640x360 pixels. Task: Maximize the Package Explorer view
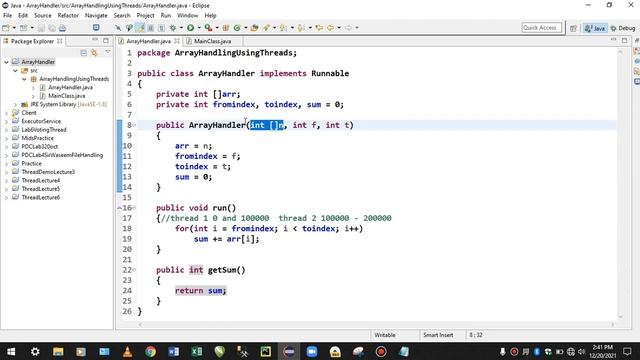(x=106, y=40)
